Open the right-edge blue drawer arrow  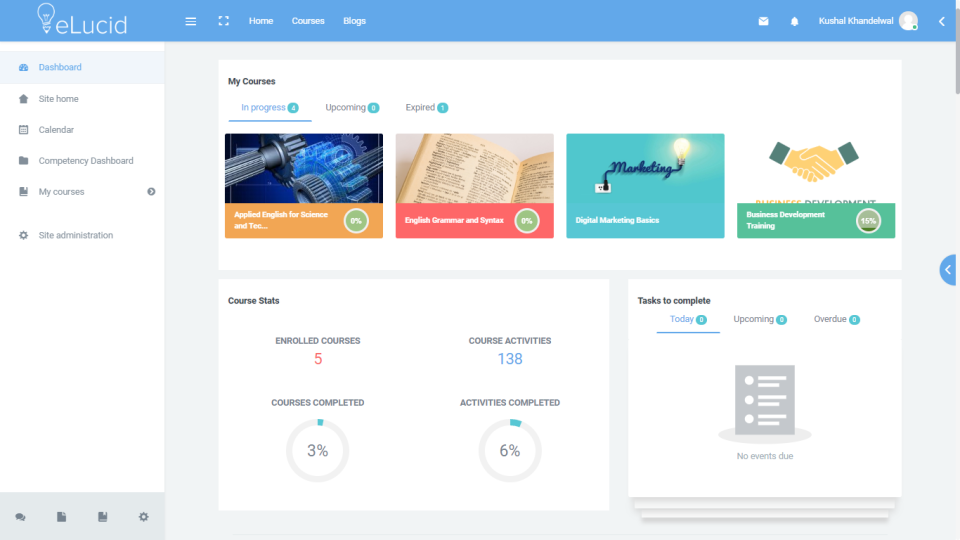coord(948,270)
